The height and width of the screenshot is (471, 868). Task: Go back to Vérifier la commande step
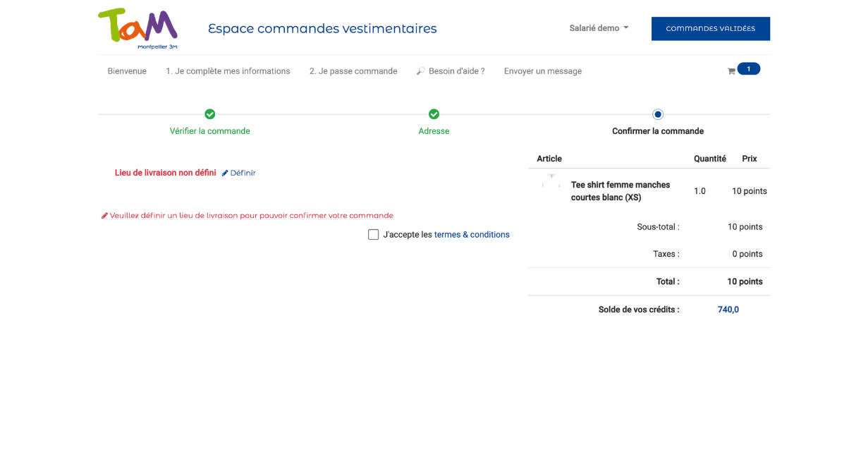(210, 131)
